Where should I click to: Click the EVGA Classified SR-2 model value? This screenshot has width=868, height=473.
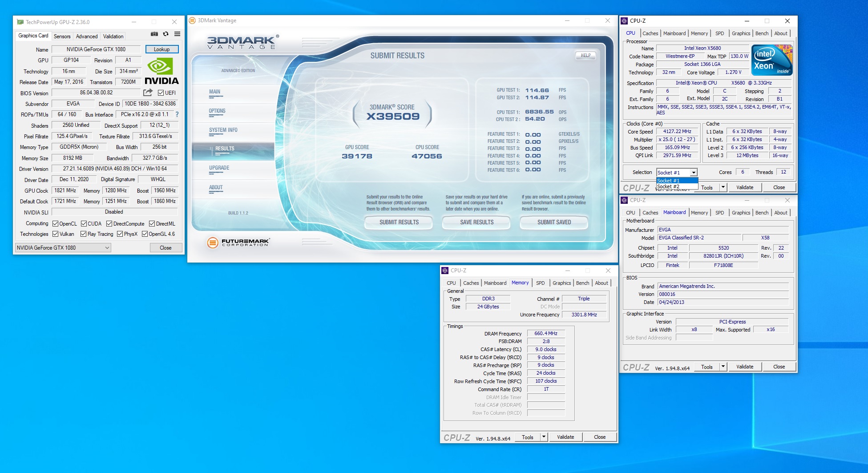tap(698, 238)
